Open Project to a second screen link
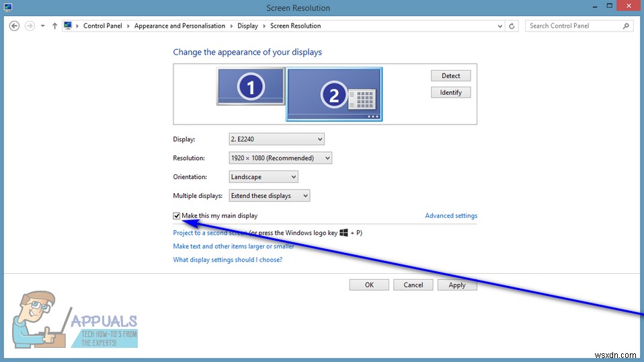The width and height of the screenshot is (644, 362). [x=210, y=233]
